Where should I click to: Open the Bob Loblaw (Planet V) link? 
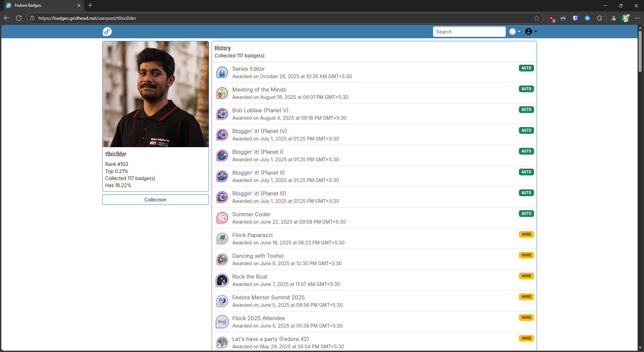pos(260,110)
